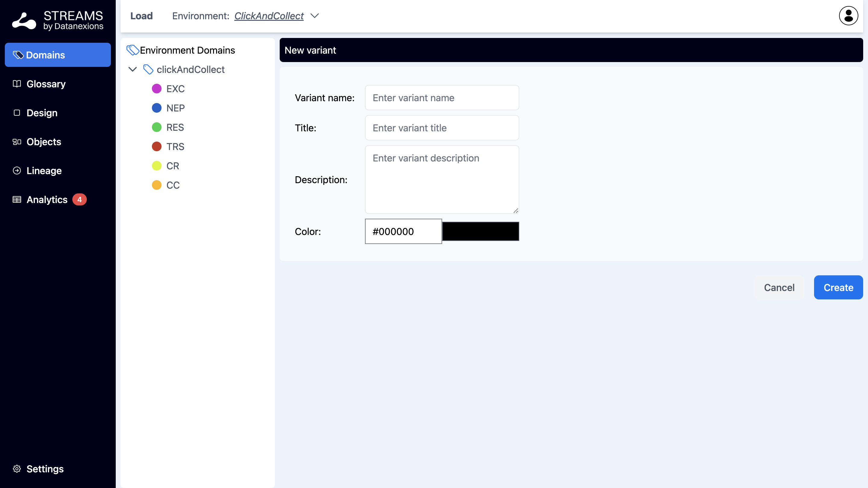Select the EXC variant with magenta dot
The height and width of the screenshot is (488, 868).
click(175, 89)
